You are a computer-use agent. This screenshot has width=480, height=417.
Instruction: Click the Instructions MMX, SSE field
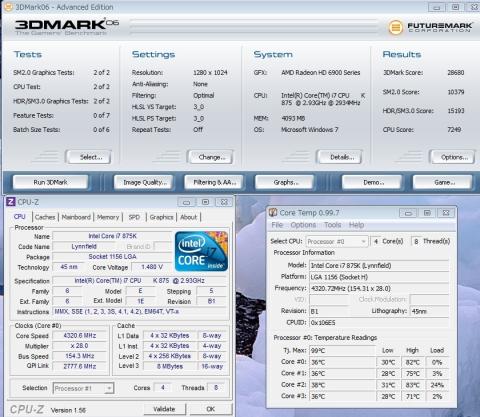(x=140, y=312)
